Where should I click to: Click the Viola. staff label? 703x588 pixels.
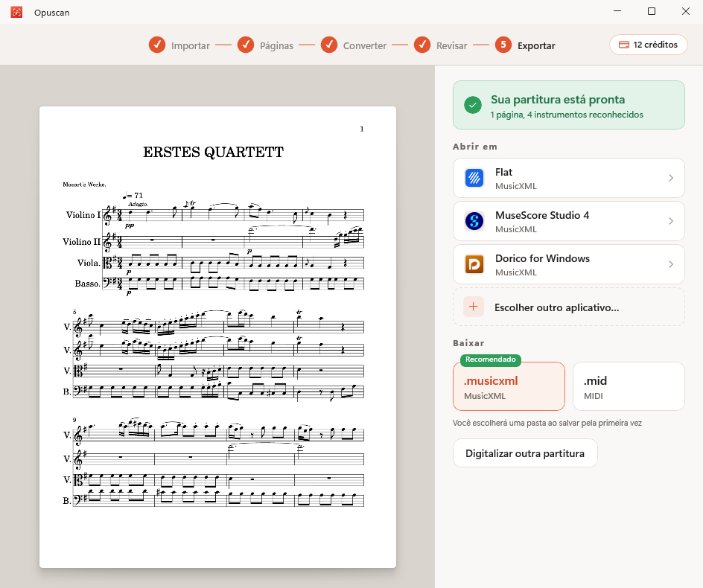[89, 263]
